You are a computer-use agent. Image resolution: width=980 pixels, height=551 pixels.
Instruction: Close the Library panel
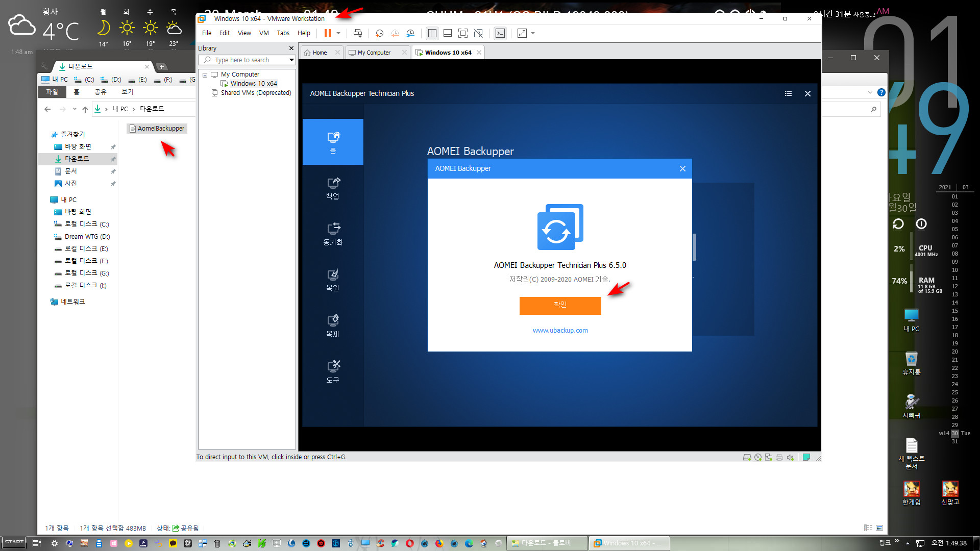(291, 48)
